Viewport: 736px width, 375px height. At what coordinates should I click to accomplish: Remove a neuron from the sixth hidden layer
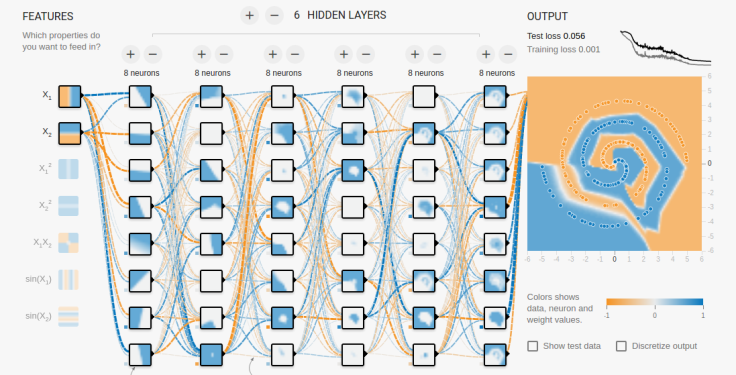pyautogui.click(x=508, y=54)
